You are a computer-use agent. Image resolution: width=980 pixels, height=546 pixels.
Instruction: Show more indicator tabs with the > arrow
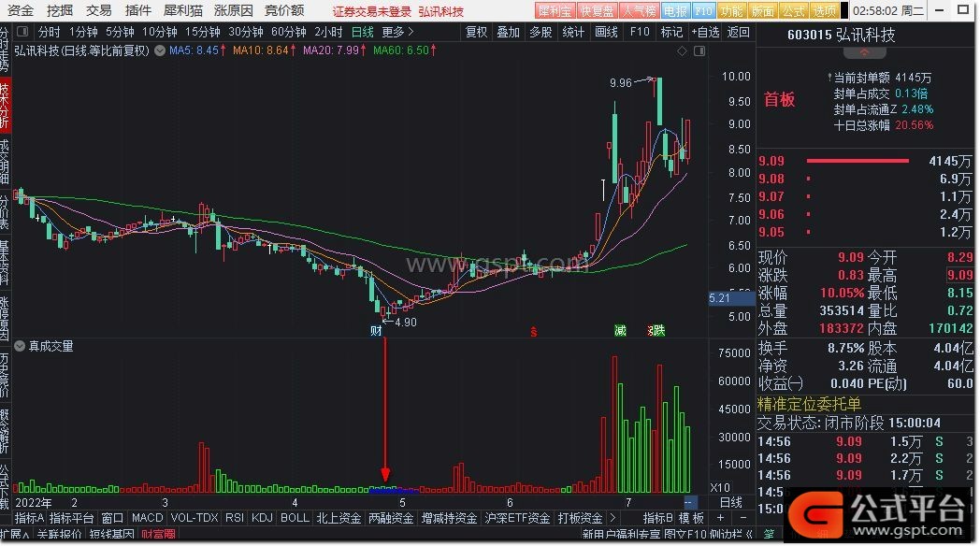point(612,518)
